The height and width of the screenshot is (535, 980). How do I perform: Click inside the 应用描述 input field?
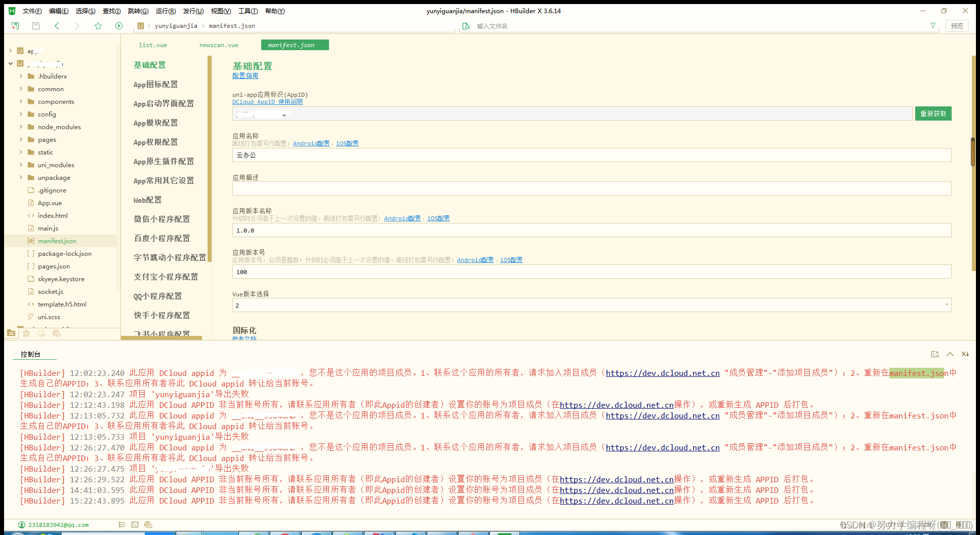[x=592, y=188]
